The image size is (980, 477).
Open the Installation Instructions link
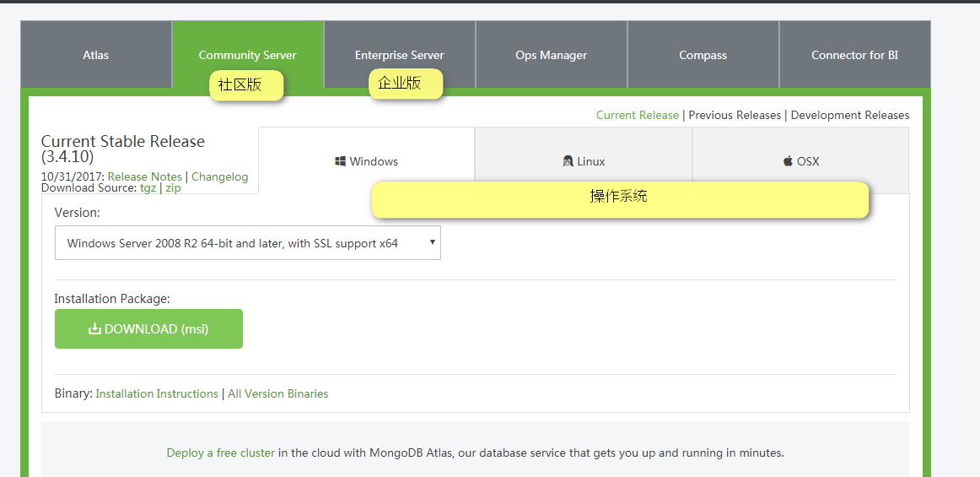tap(157, 393)
